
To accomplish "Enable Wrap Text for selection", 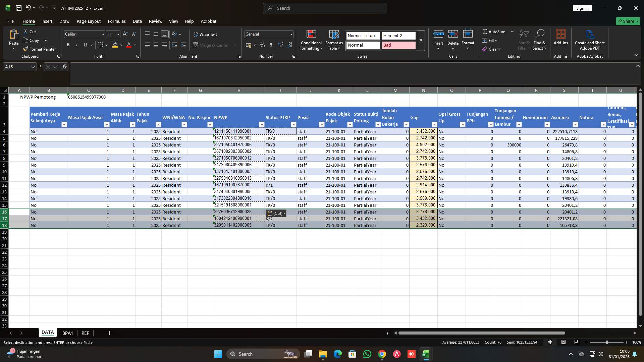I will (206, 34).
